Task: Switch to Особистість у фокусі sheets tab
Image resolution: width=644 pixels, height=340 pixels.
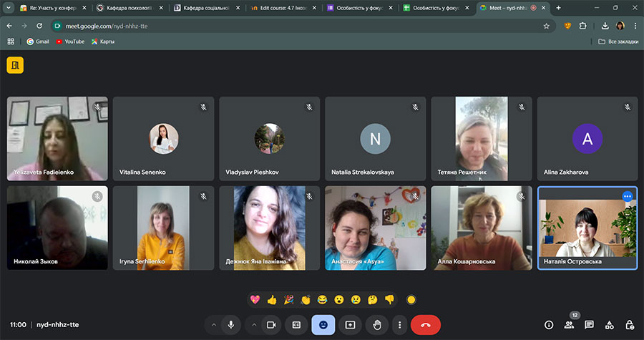Action: click(436, 8)
